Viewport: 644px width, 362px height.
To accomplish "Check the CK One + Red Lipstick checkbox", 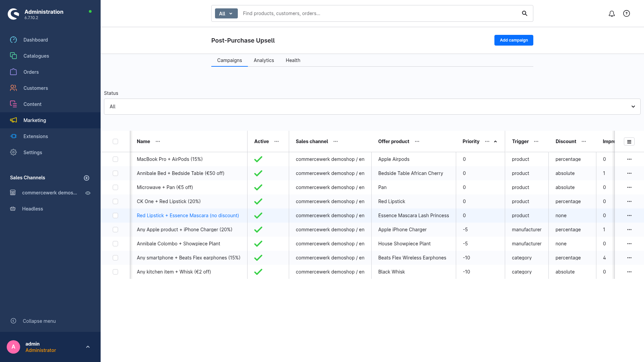I will point(115,201).
